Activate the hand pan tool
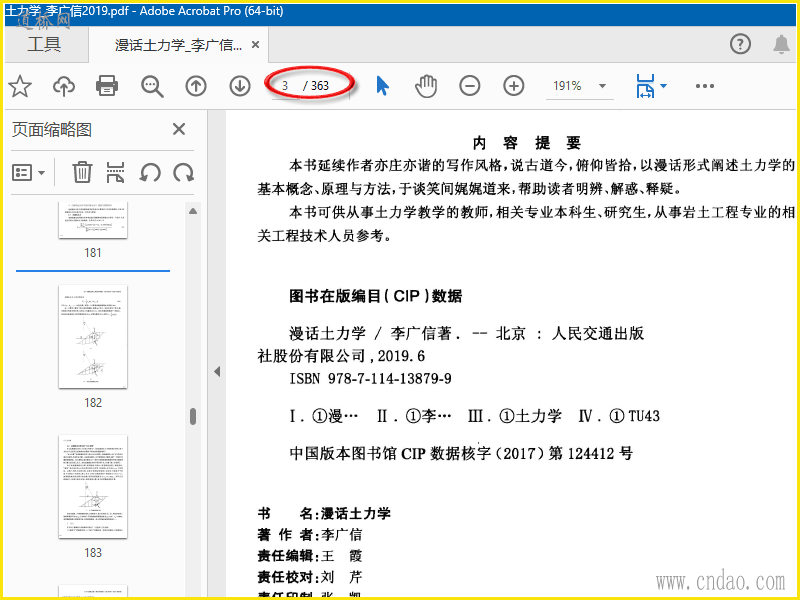The image size is (800, 600). tap(426, 86)
